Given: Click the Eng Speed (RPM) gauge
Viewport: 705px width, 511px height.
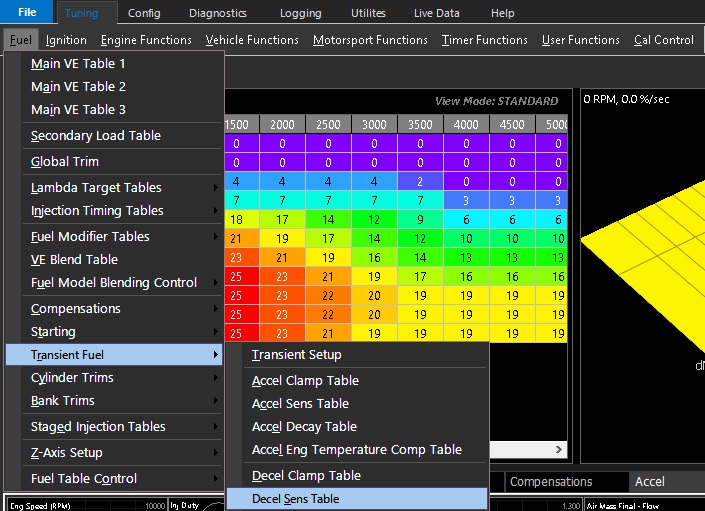Looking at the screenshot, I should (86, 505).
